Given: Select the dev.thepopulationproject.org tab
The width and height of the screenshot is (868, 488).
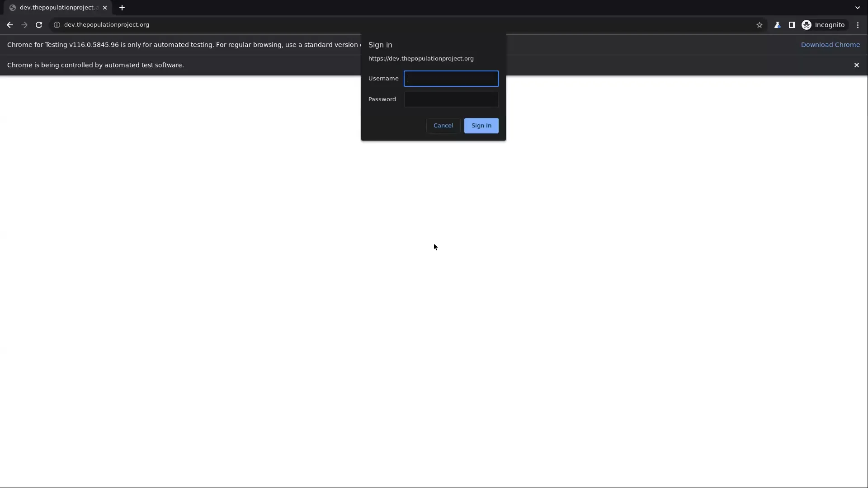Looking at the screenshot, I should click(54, 8).
